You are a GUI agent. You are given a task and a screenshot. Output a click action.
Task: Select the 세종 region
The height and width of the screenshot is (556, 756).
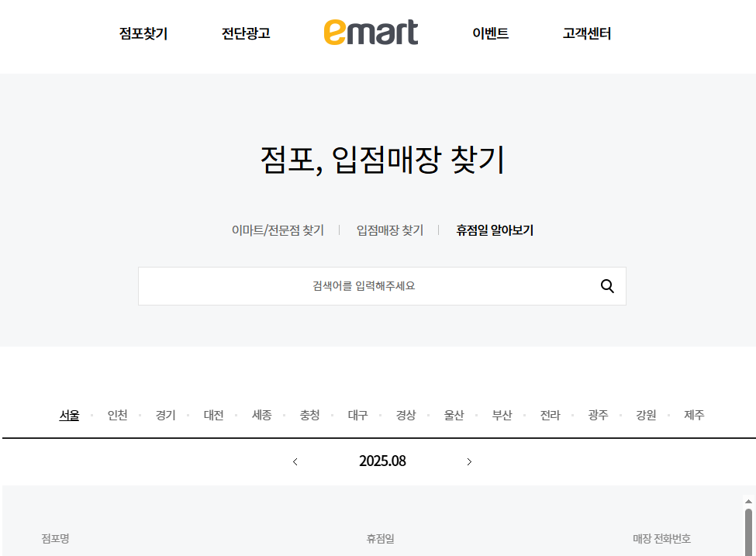262,415
